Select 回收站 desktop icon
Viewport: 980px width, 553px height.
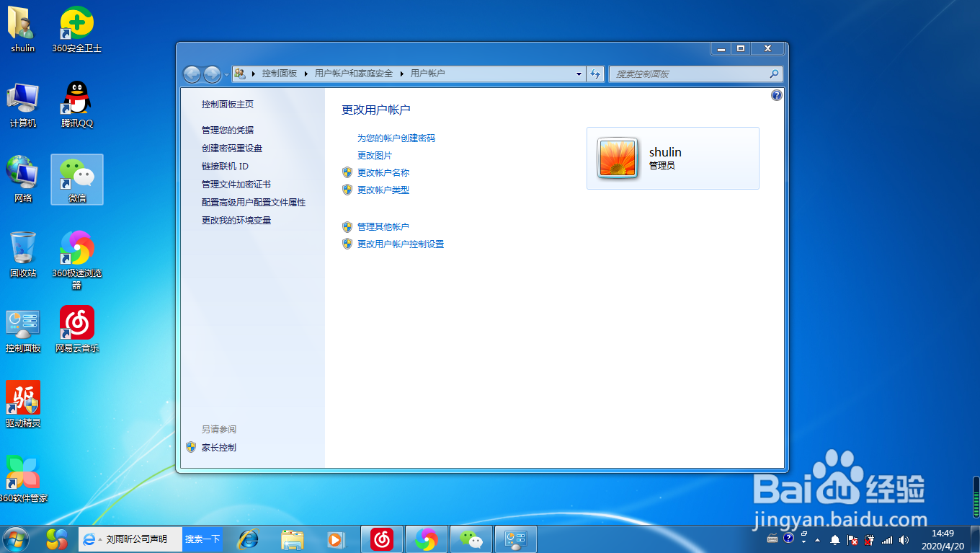click(x=22, y=255)
